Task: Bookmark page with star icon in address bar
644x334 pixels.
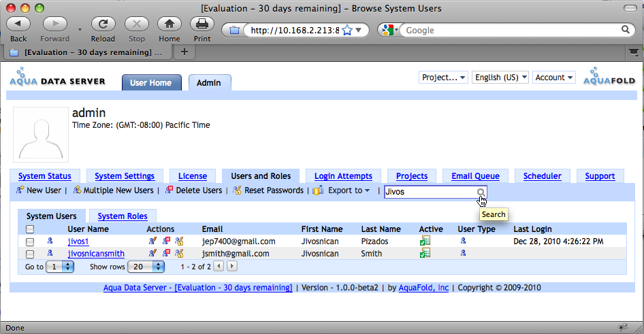Action: [x=347, y=31]
